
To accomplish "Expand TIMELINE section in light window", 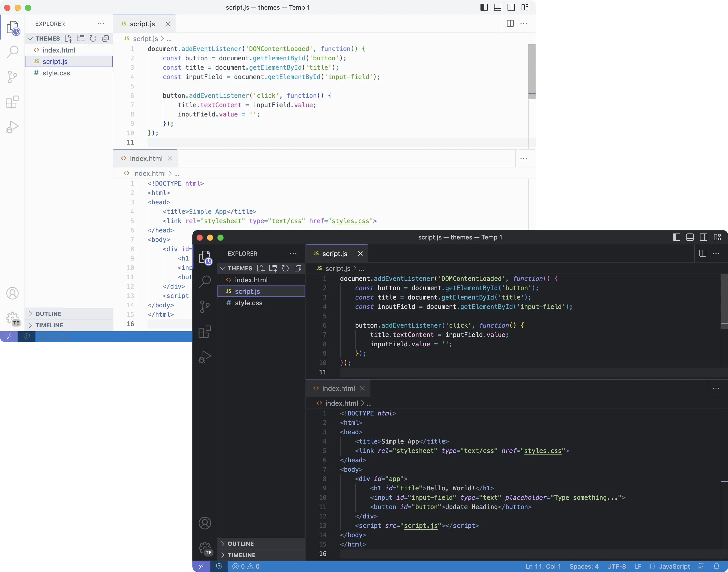I will (49, 325).
